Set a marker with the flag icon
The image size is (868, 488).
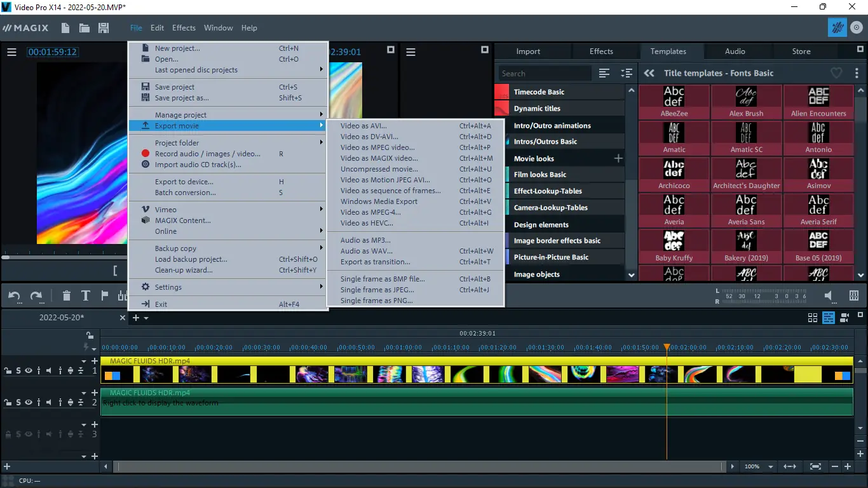105,295
